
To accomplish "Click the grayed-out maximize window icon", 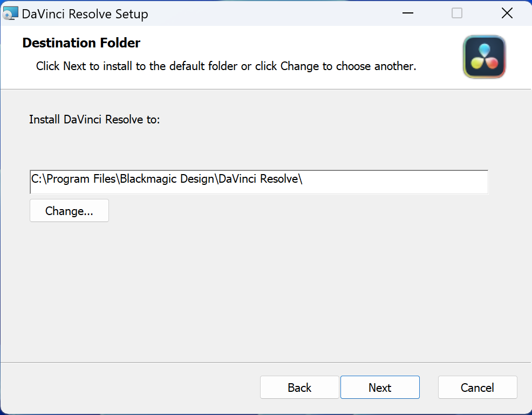I will click(x=456, y=13).
